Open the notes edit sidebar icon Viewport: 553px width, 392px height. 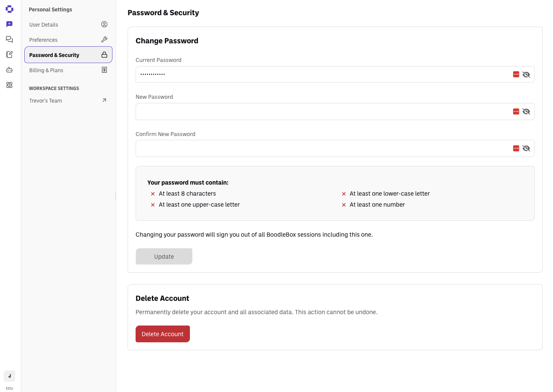[x=9, y=55]
